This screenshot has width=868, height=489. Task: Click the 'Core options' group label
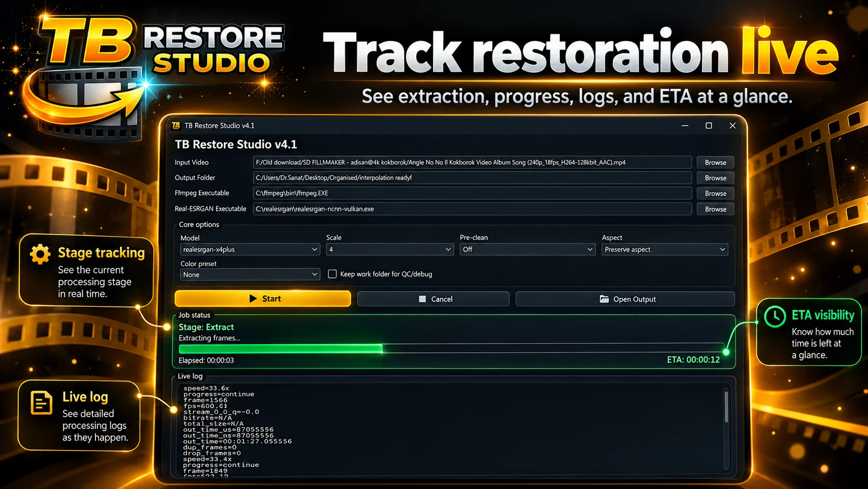199,224
